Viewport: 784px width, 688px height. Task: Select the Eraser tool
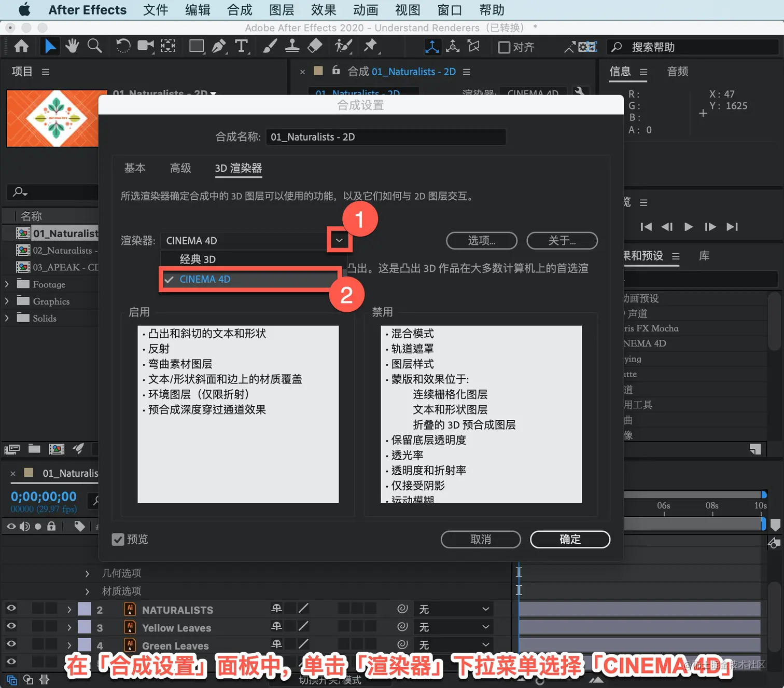[315, 46]
